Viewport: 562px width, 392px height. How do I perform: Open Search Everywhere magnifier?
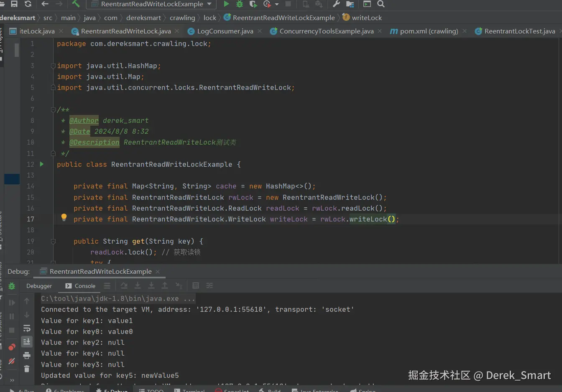point(381,4)
